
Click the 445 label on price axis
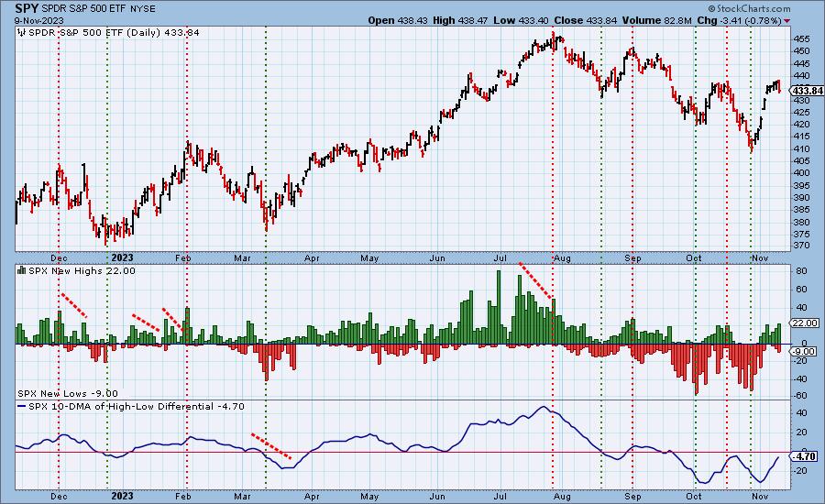click(802, 63)
